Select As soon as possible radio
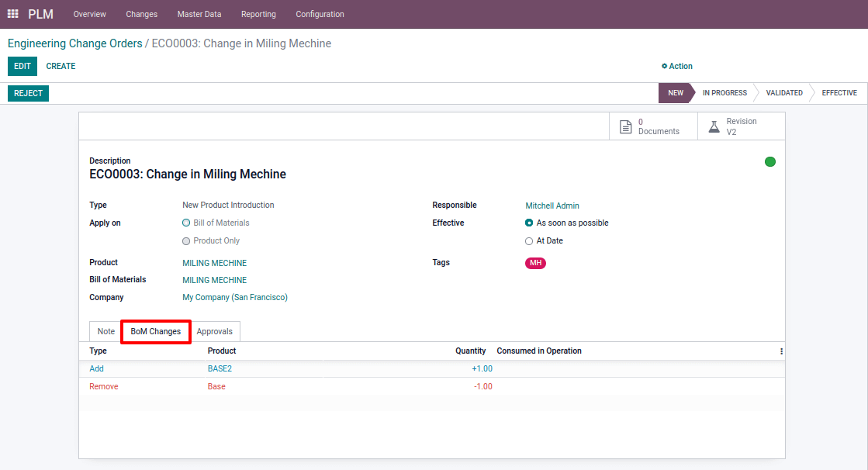 (x=529, y=223)
